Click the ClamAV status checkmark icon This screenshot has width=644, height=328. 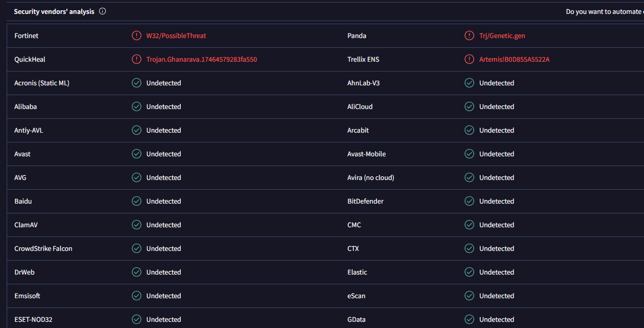[137, 225]
